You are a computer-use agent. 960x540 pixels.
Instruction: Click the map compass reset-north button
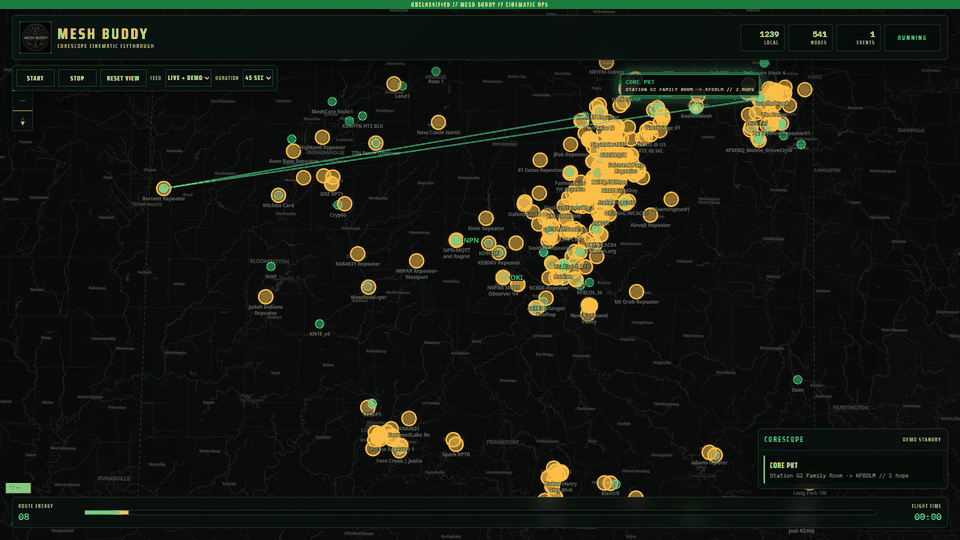[23, 121]
